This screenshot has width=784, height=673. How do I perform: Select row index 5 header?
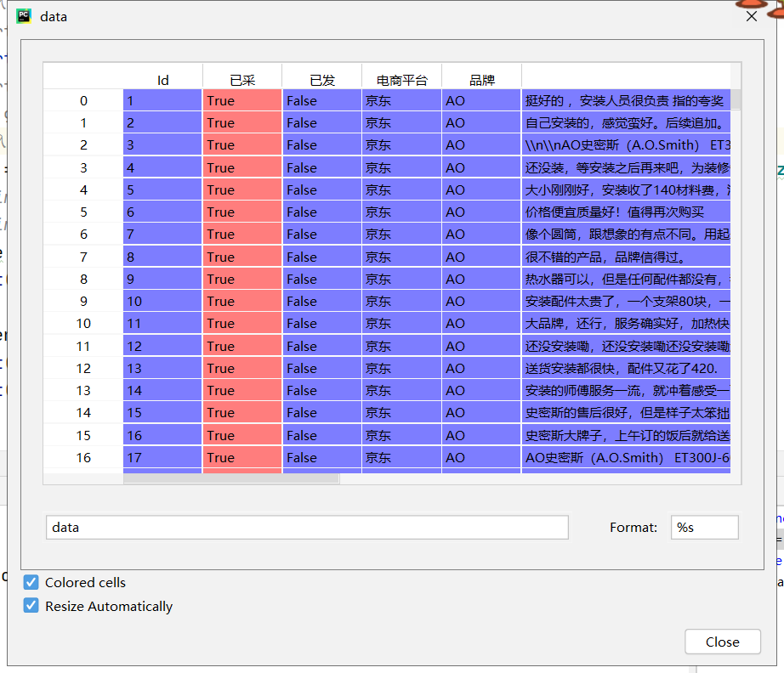coord(83,212)
